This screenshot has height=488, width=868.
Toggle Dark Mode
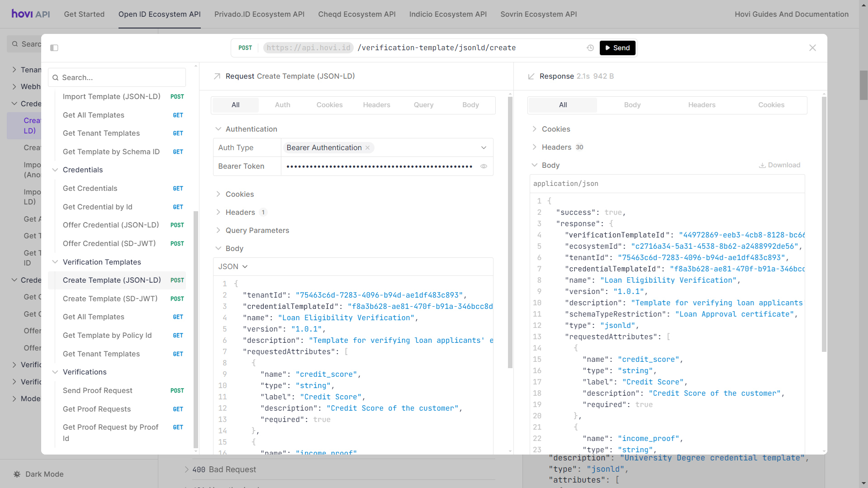(38, 474)
